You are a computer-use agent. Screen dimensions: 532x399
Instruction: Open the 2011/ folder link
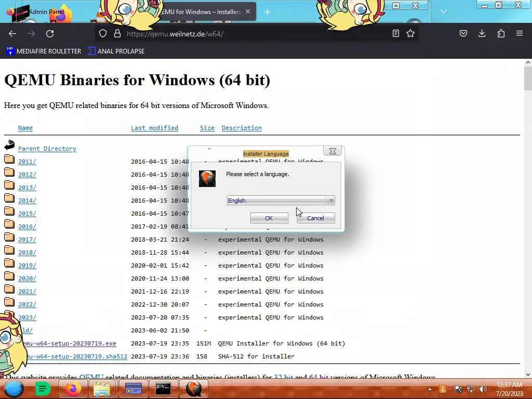tap(27, 162)
